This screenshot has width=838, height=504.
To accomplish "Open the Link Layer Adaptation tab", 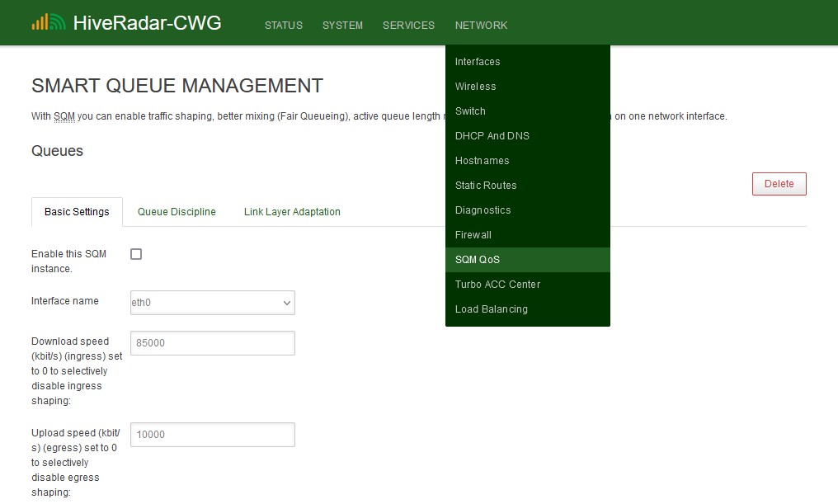I will point(292,212).
